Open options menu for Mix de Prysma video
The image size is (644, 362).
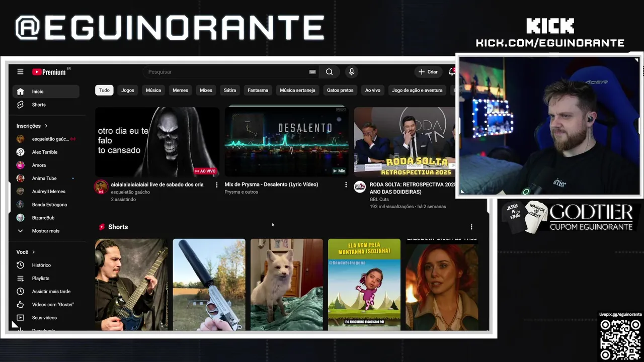pos(346,185)
